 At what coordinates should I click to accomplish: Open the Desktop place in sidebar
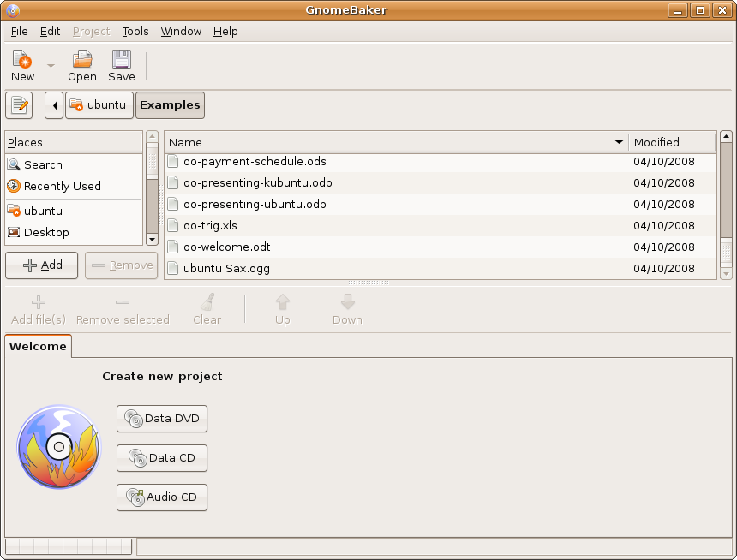coord(46,232)
